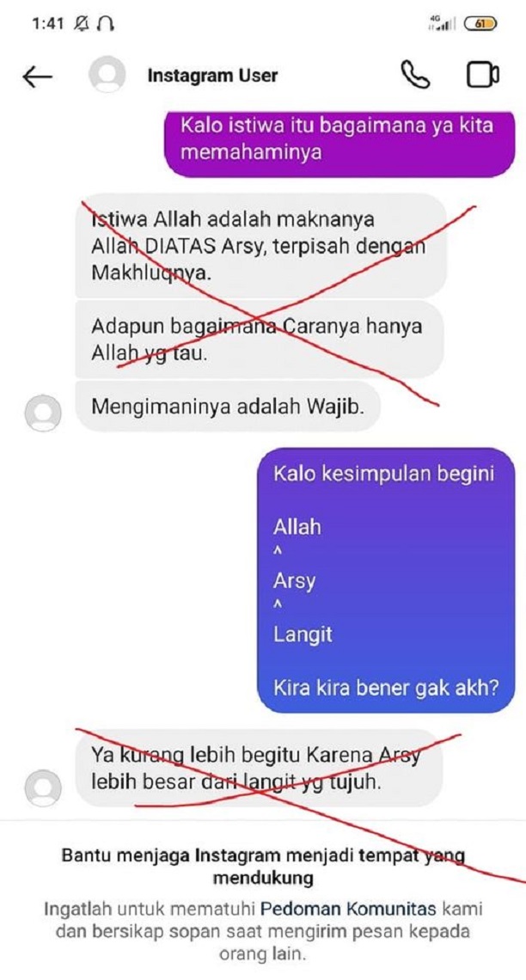Select the 'Mengimaninya adalah Wajib' message bubble
The width and height of the screenshot is (526, 980).
pyautogui.click(x=228, y=407)
